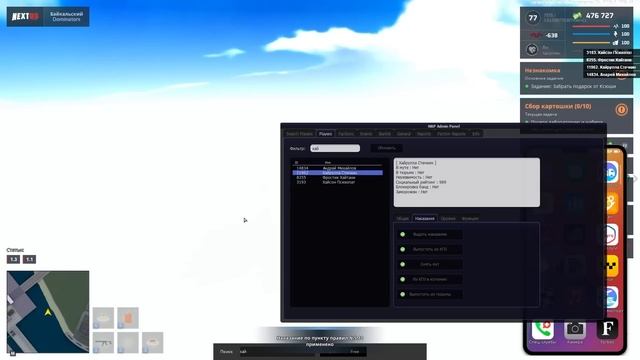This screenshot has width=640, height=360.
Task: Click the filter input field with 'кай'
Action: [335, 149]
